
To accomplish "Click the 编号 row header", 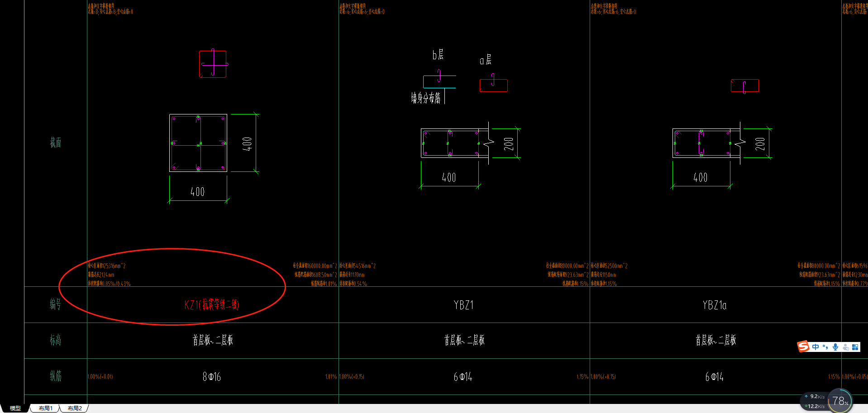I will point(56,304).
